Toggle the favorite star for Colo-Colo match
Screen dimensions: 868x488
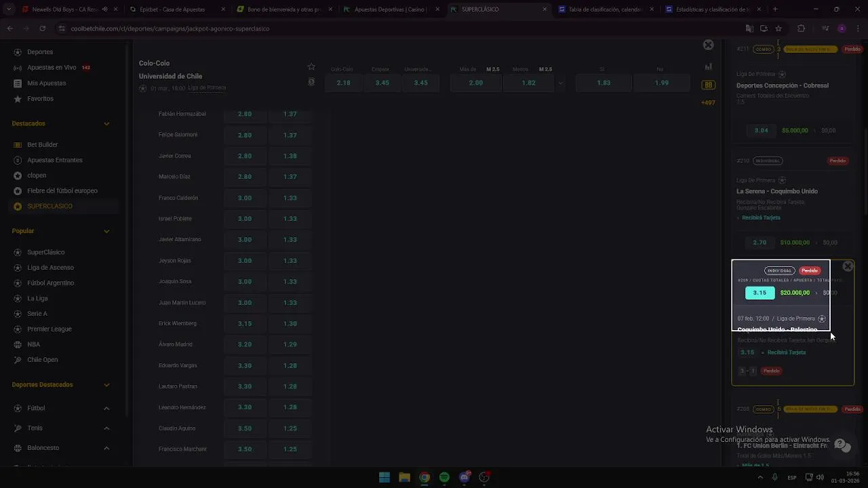coord(311,66)
